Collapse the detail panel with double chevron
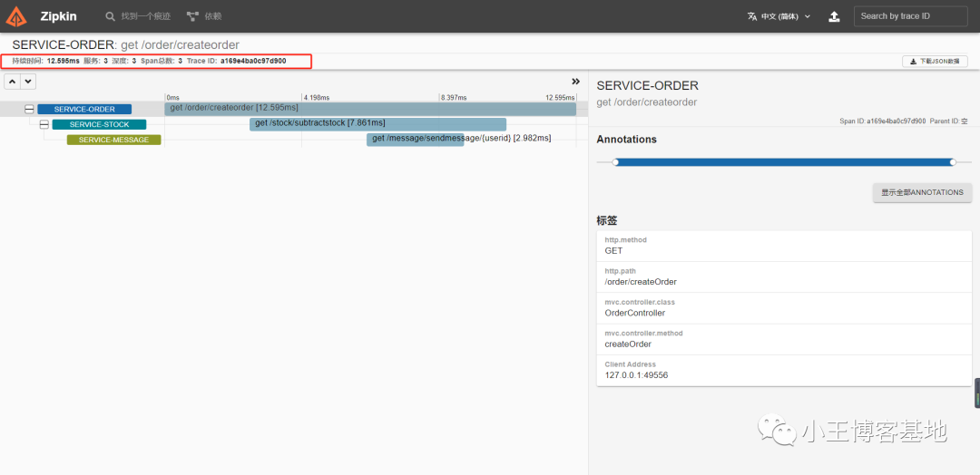 [x=575, y=82]
